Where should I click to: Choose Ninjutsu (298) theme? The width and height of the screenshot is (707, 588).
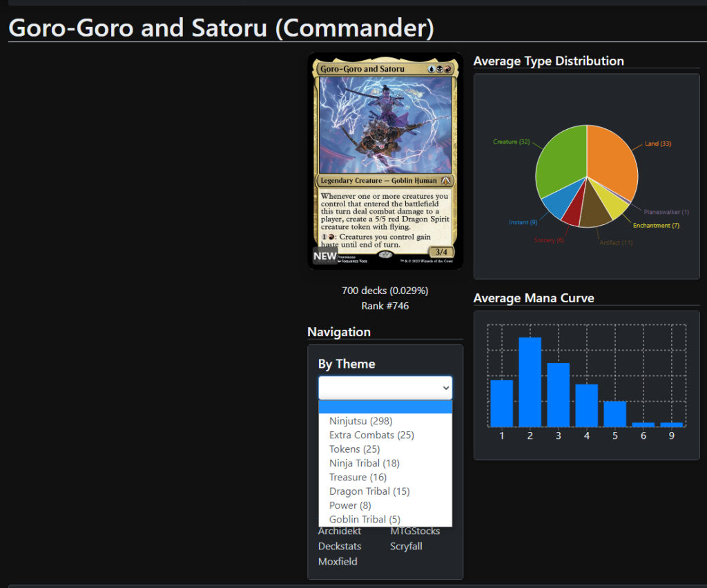pyautogui.click(x=360, y=421)
